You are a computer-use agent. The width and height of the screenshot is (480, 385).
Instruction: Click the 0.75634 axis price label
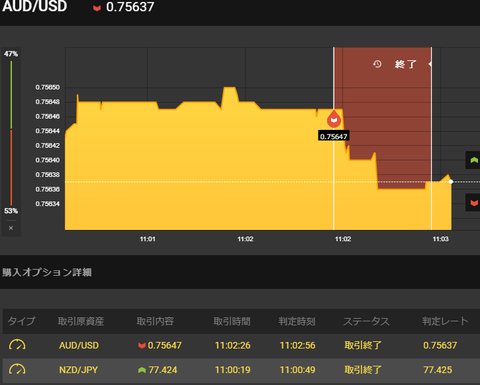[48, 204]
